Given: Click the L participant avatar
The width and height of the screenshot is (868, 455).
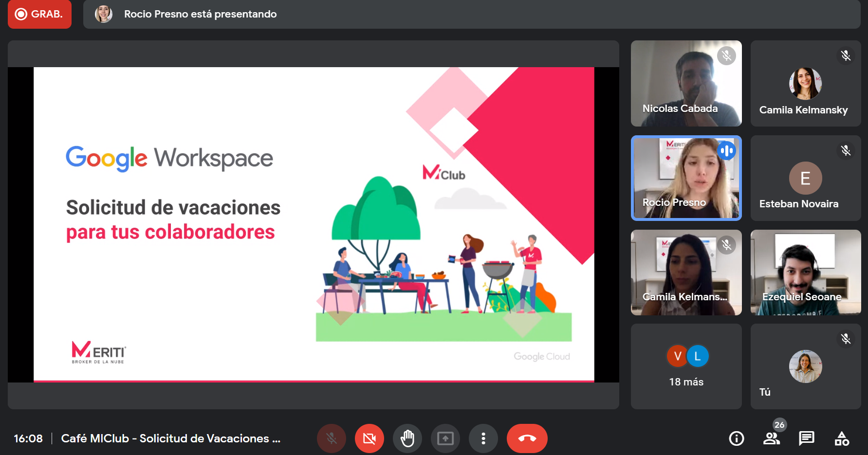Looking at the screenshot, I should (698, 356).
